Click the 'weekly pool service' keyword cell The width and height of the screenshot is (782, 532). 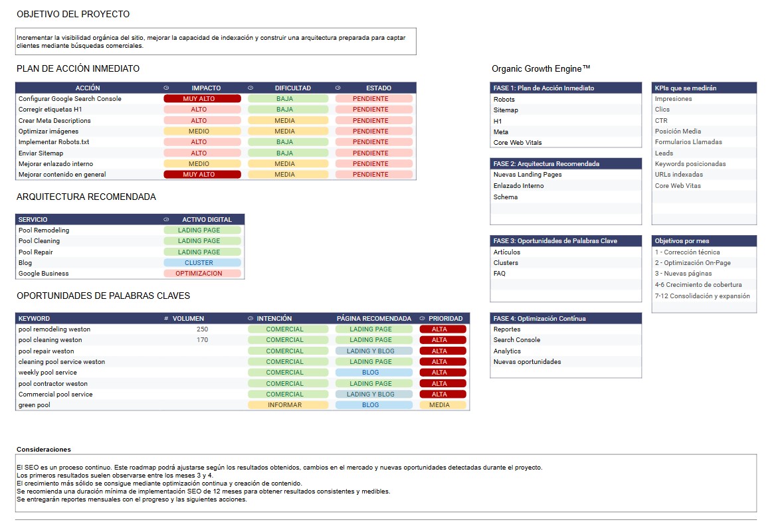(88, 373)
